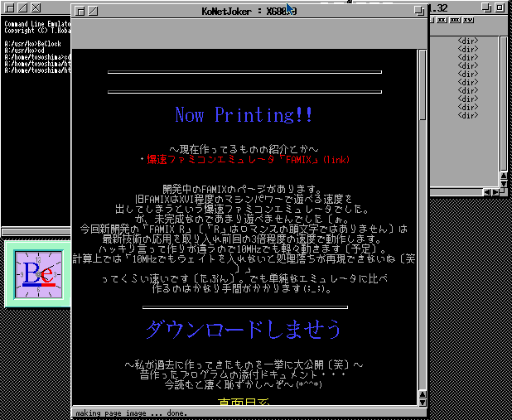
Task: Click the diagonal-slash icon in KoNetJoker title bar
Action: tap(93, 12)
